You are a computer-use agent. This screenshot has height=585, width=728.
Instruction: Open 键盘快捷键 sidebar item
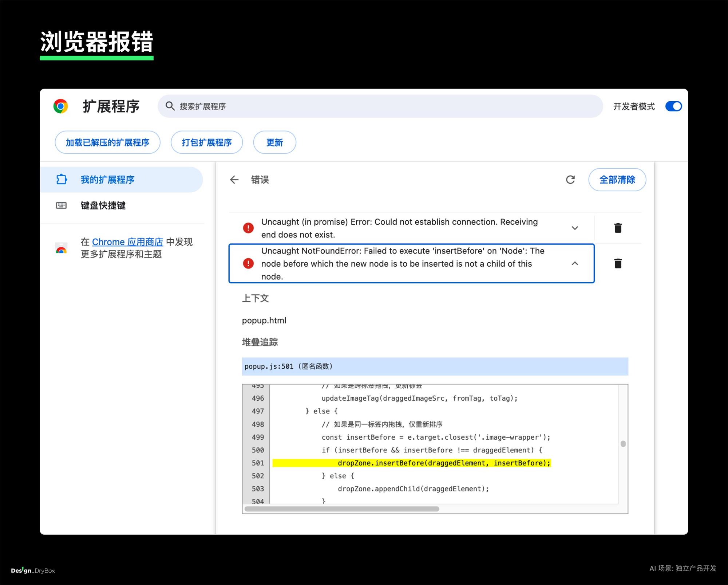pos(103,205)
